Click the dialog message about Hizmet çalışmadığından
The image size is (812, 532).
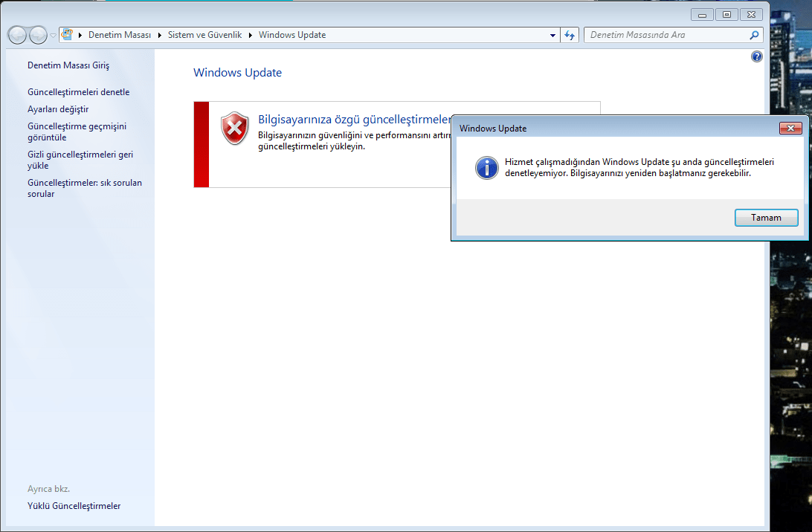639,168
